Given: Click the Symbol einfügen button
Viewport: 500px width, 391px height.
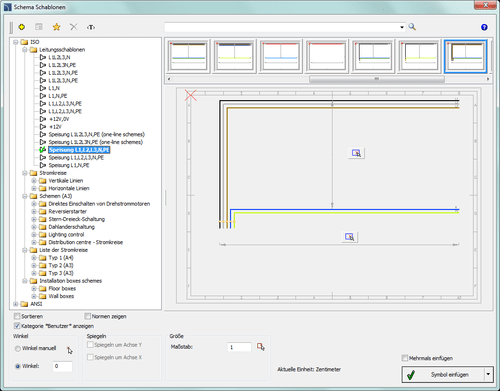Looking at the screenshot, I should pyautogui.click(x=443, y=374).
